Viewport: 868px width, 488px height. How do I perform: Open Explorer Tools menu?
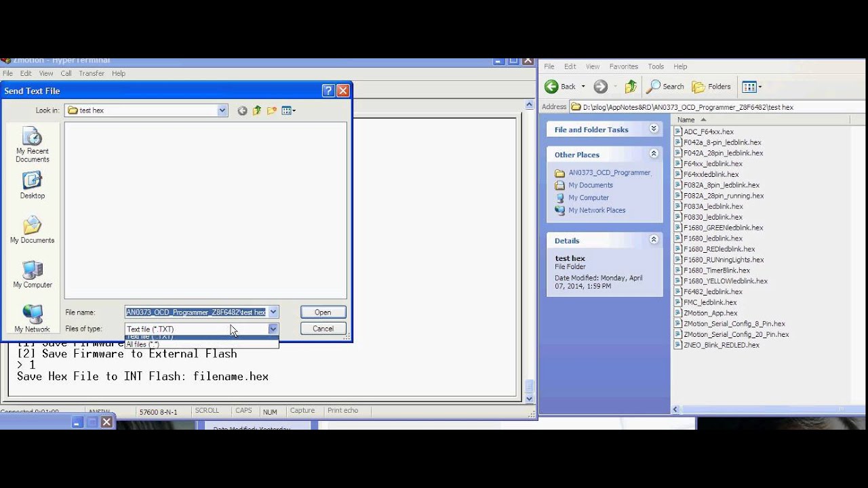[x=656, y=66]
